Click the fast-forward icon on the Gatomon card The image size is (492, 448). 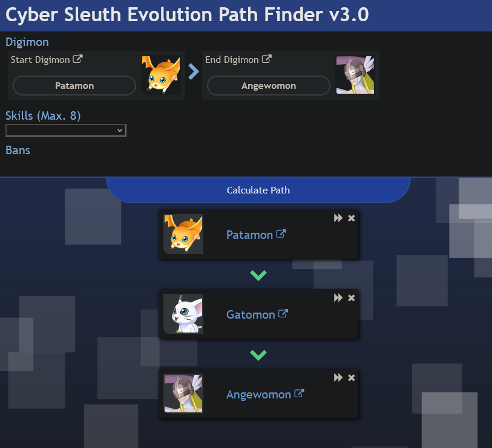(338, 297)
